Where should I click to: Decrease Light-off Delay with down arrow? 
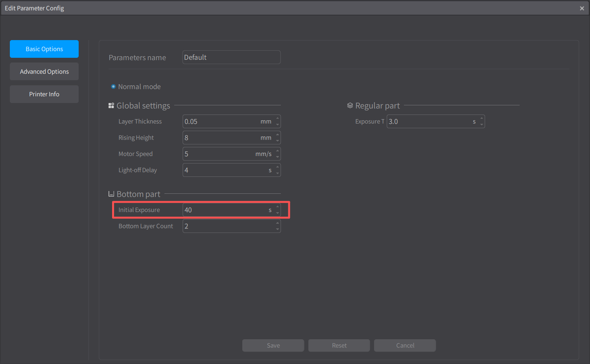[x=278, y=173]
